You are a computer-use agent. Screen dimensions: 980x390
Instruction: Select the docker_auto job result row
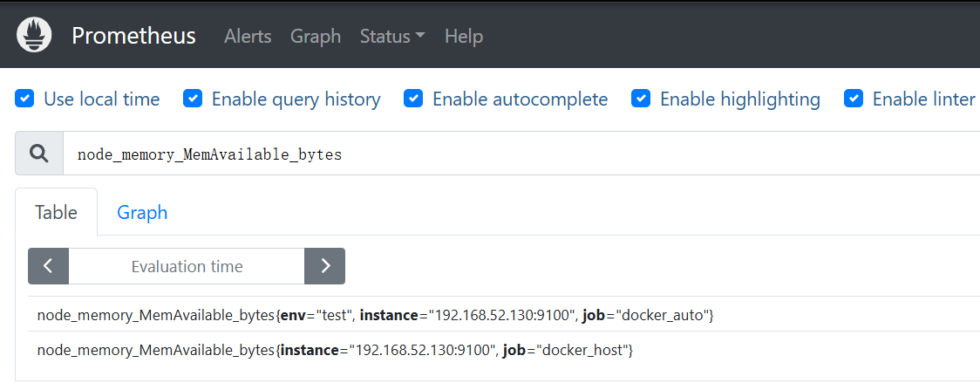pos(375,314)
